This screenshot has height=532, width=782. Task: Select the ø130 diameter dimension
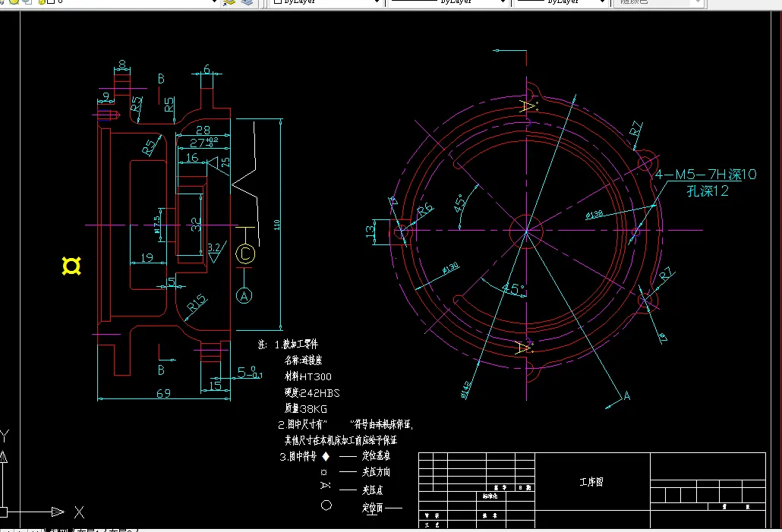[x=450, y=269]
